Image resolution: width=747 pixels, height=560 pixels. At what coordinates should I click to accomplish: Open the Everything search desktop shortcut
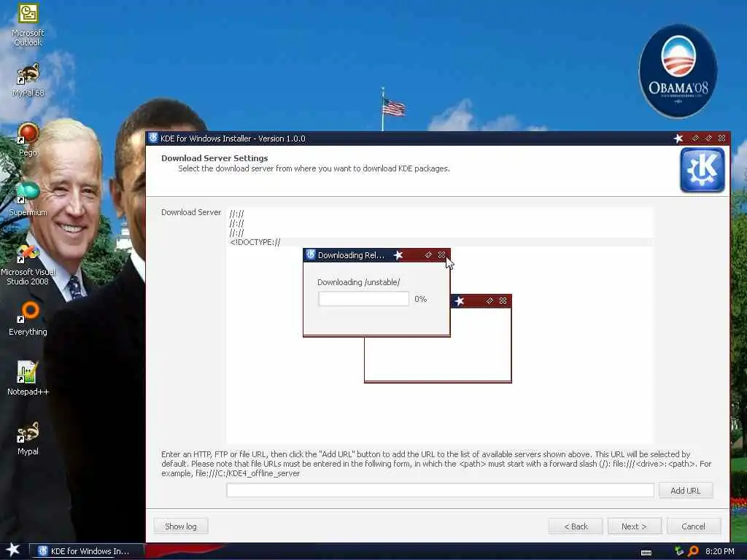click(28, 319)
